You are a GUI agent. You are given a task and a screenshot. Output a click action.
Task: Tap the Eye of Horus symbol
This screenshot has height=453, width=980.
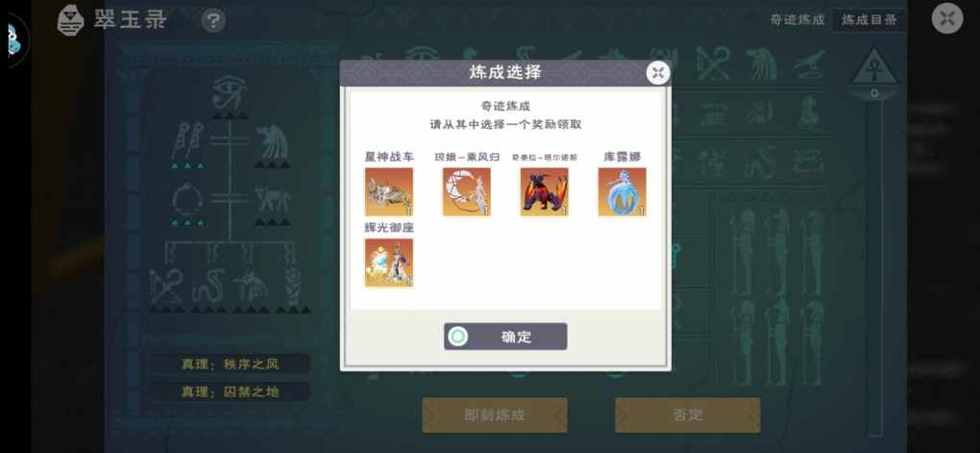230,92
